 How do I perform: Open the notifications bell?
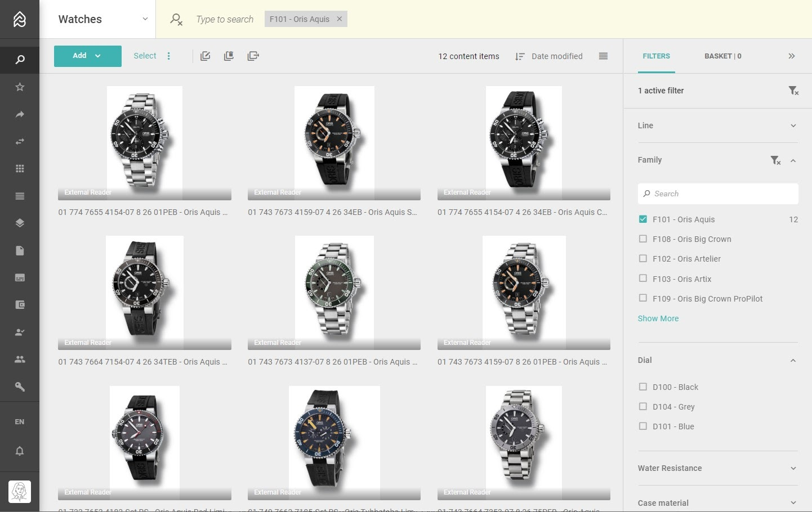tap(20, 451)
